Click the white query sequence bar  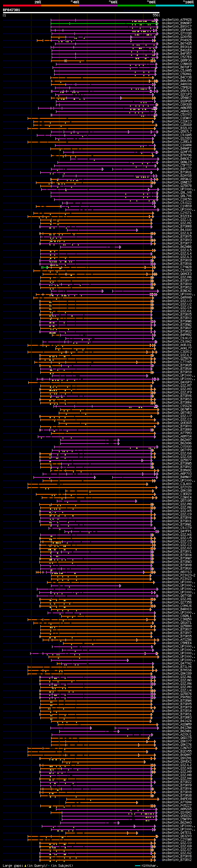point(81,13)
